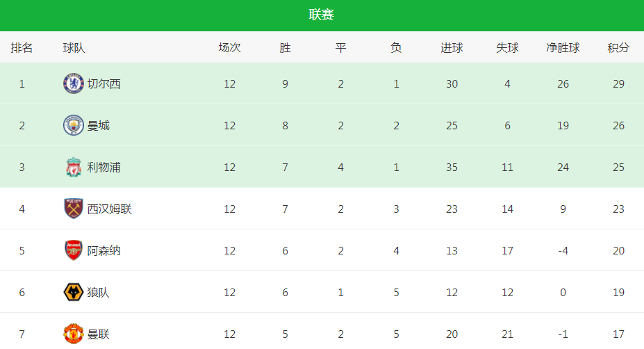Select the 联赛 tab header
Image resolution: width=644 pixels, height=349 pixels.
pos(322,15)
